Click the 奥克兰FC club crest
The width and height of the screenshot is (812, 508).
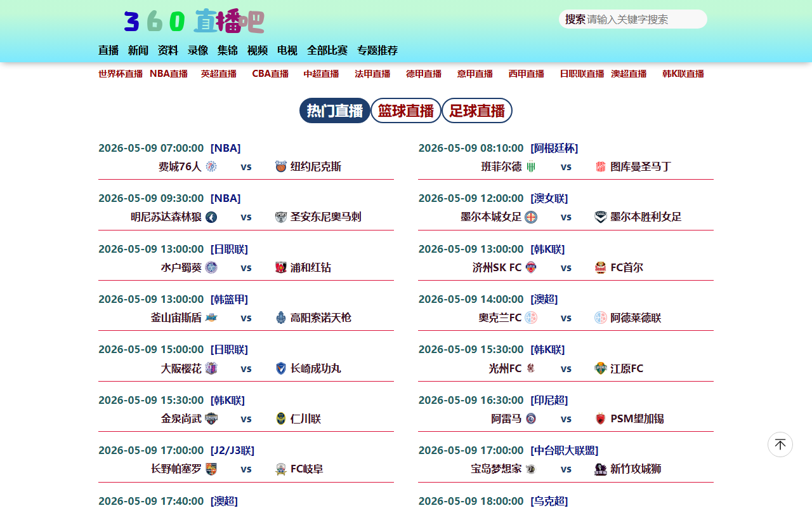tap(531, 317)
